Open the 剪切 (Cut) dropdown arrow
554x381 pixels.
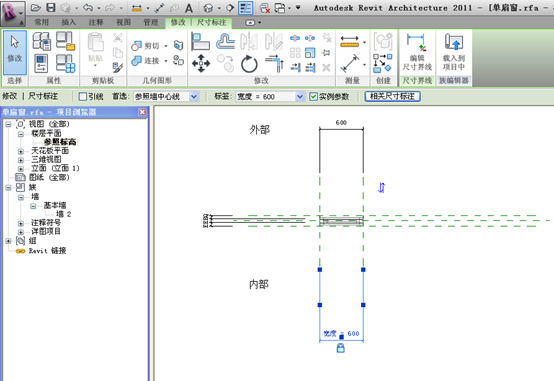click(166, 46)
